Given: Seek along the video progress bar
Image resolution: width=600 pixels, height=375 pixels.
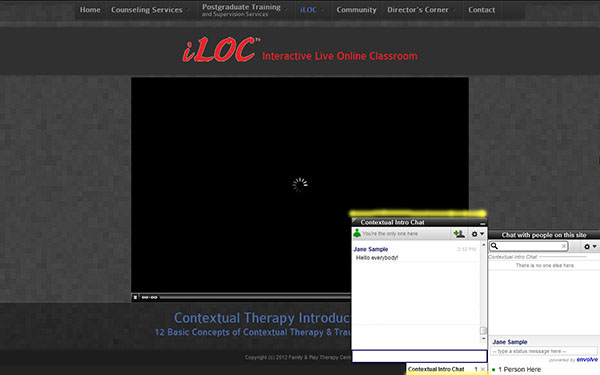Looking at the screenshot, I should 254,297.
